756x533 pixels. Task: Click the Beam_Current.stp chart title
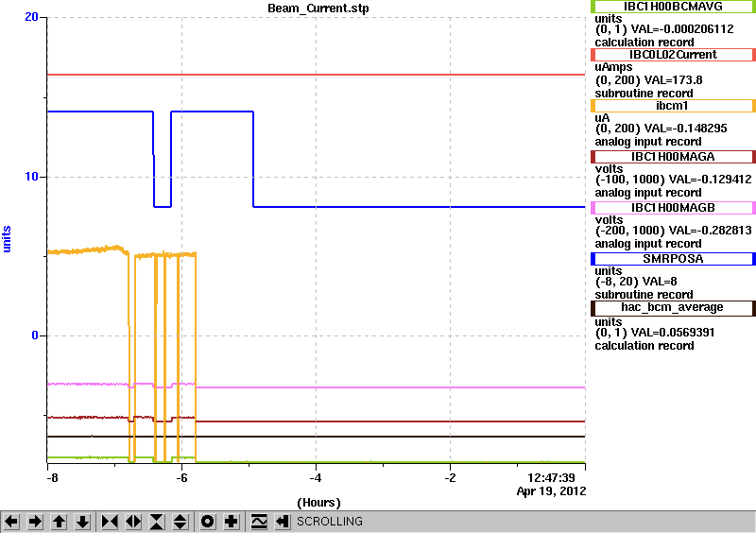point(318,9)
